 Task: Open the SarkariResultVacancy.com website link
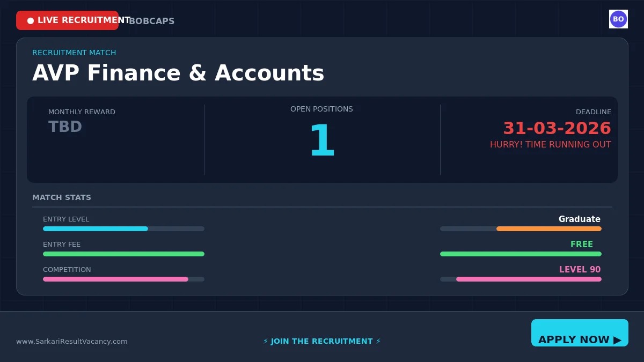click(72, 342)
